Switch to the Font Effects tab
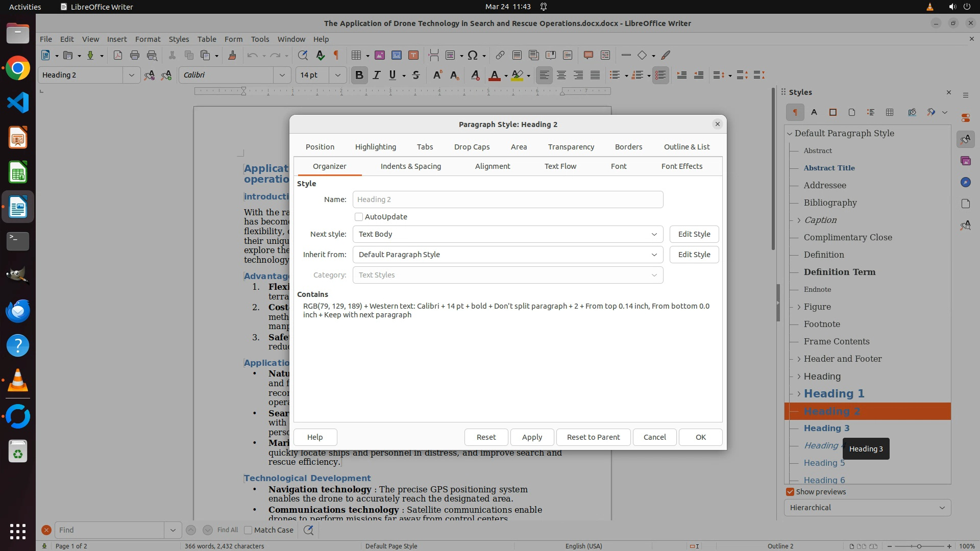980x551 pixels. click(681, 166)
